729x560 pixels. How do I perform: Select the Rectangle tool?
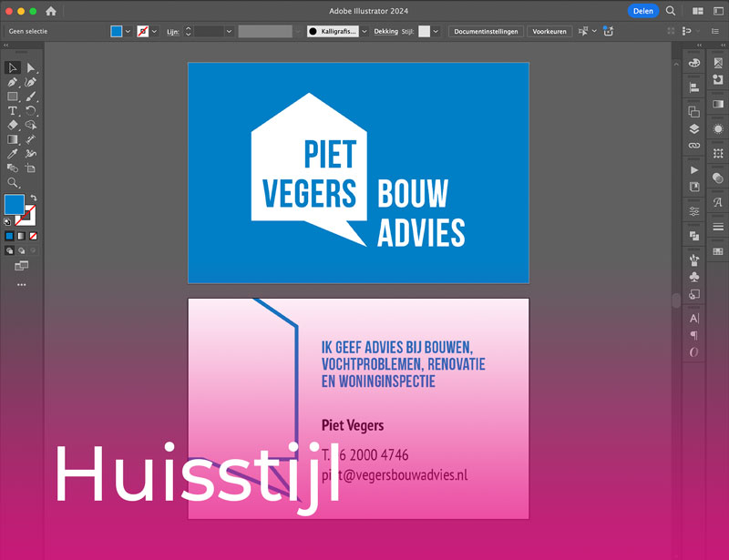[x=13, y=97]
